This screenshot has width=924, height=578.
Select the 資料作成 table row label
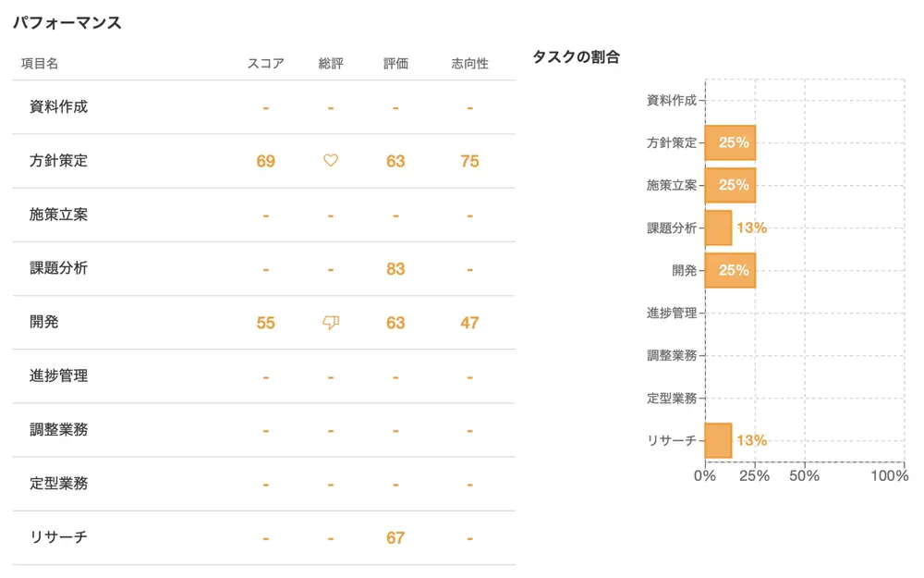[59, 107]
